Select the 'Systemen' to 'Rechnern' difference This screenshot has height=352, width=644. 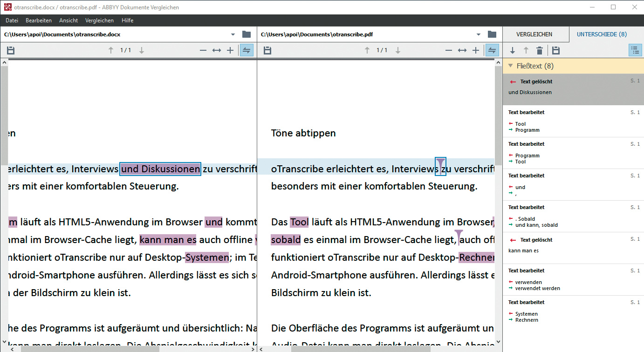click(x=573, y=311)
